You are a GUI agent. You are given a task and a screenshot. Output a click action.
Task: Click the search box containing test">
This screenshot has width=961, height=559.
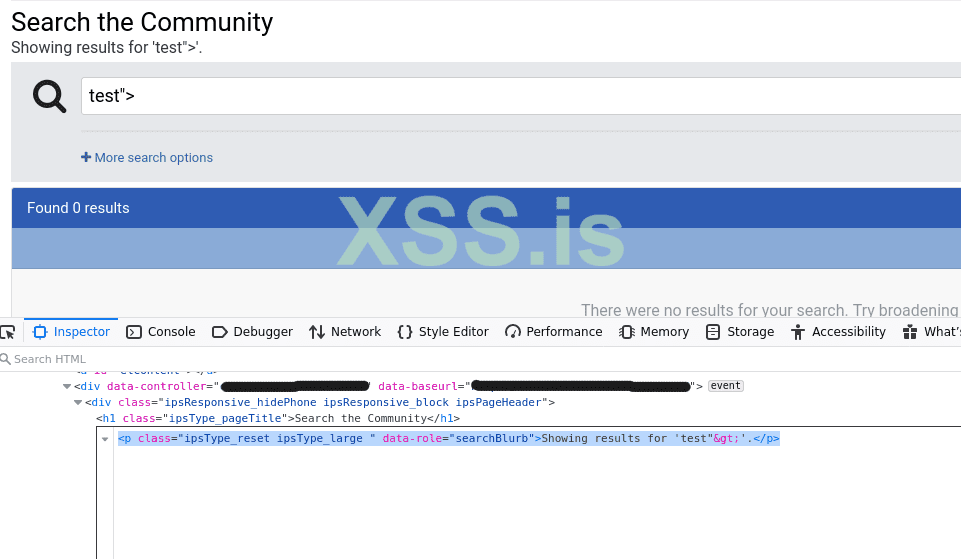[521, 96]
